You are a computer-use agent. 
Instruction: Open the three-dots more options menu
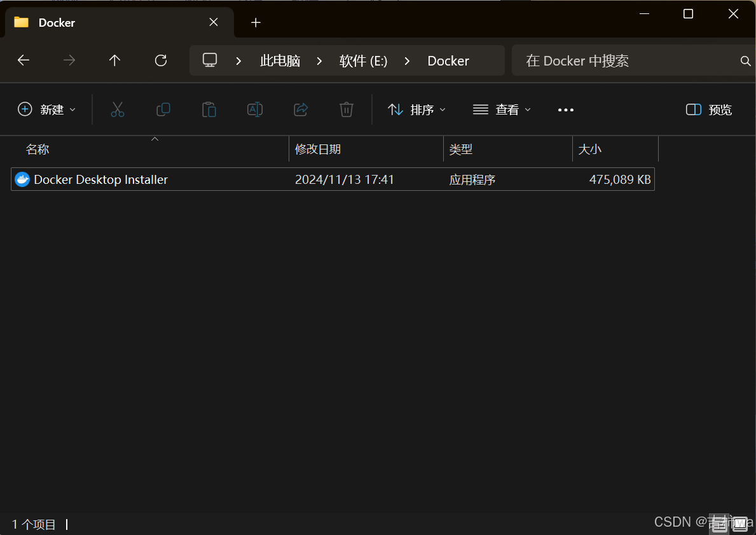565,110
